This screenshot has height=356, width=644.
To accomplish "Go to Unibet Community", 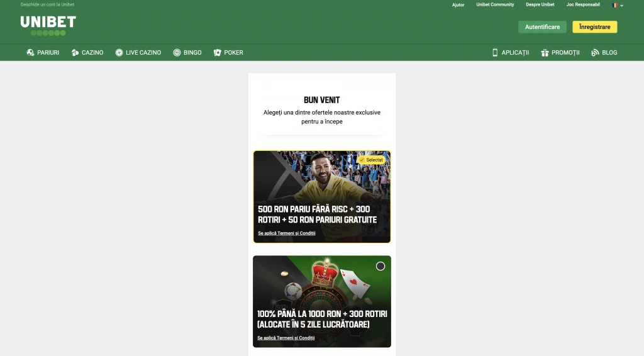I will click(495, 5).
